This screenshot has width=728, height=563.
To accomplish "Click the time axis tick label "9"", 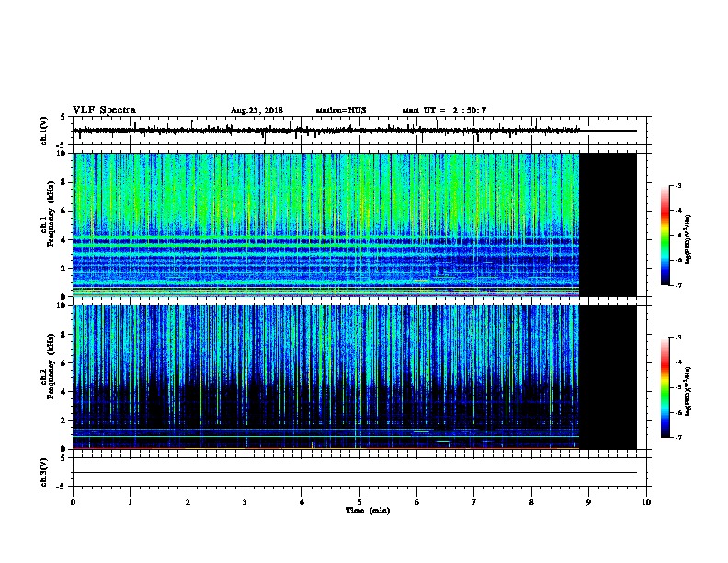I will [588, 502].
